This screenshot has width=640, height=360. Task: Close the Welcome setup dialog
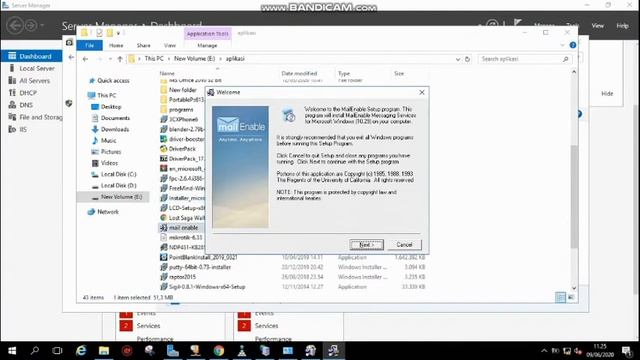(422, 93)
